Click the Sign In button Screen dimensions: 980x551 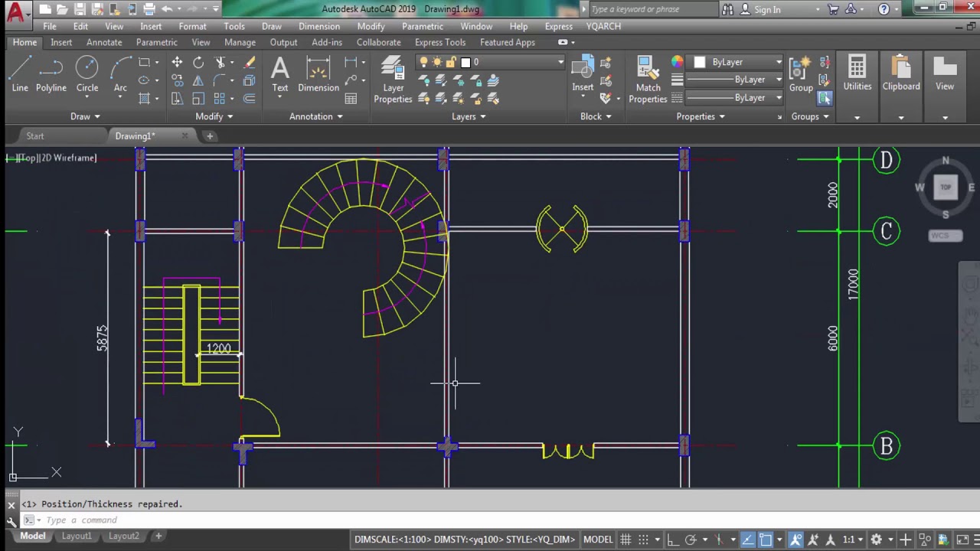[x=760, y=9]
